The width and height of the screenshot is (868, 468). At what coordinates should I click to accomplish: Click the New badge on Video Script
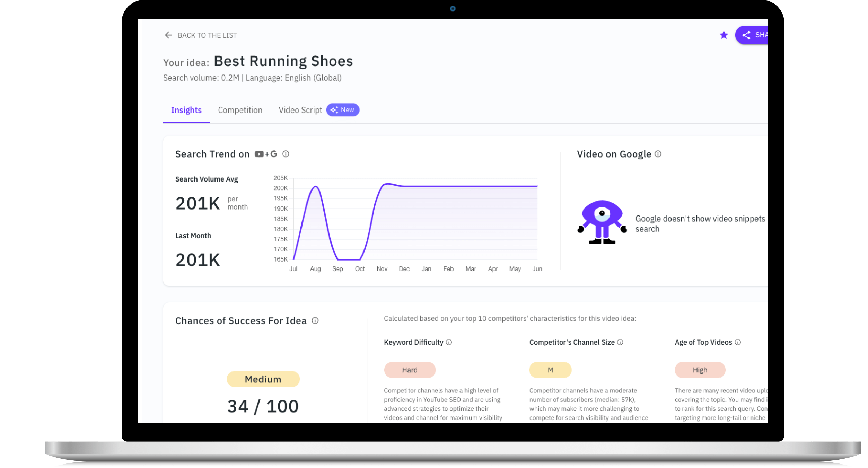(x=343, y=110)
